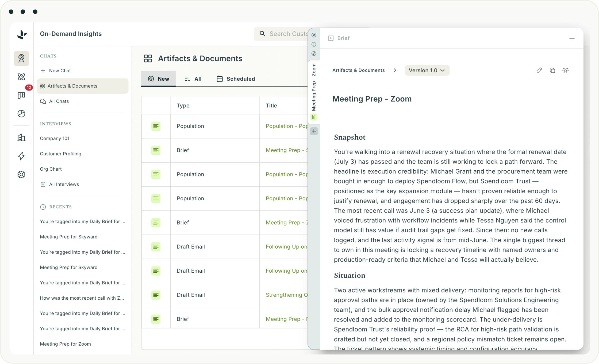Open the Company 101 interview
The width and height of the screenshot is (599, 364).
(x=55, y=138)
